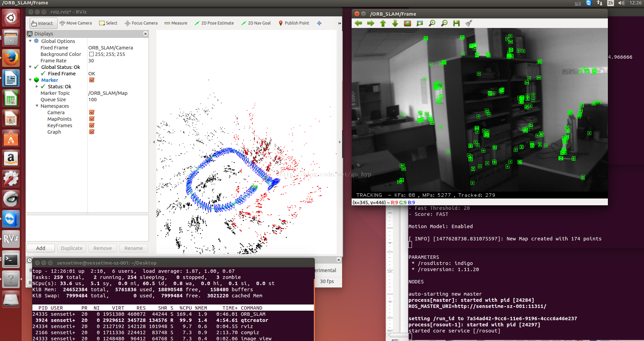Select the Fixed Frame status row

(x=88, y=74)
